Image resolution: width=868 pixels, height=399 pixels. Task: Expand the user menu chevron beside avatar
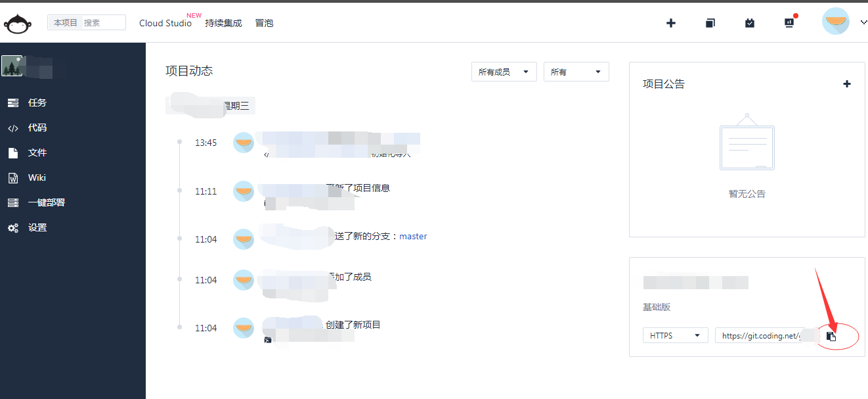(863, 22)
